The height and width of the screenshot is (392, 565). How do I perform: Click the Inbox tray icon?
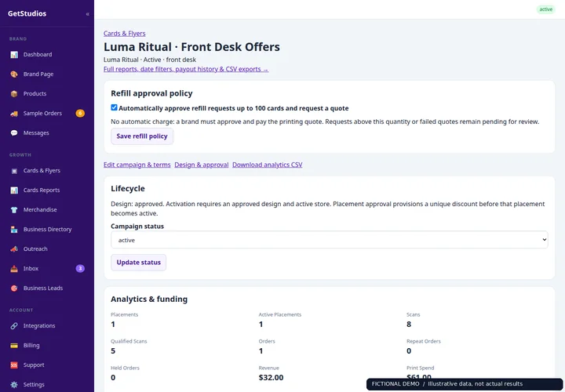[14, 269]
